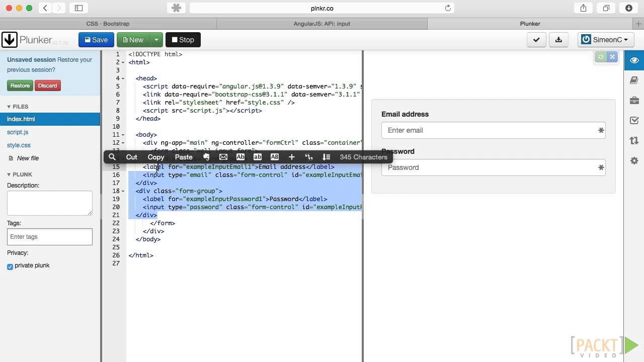The width and height of the screenshot is (644, 362).
Task: Switch to the CSS · Bootstrap tab
Action: click(108, 24)
